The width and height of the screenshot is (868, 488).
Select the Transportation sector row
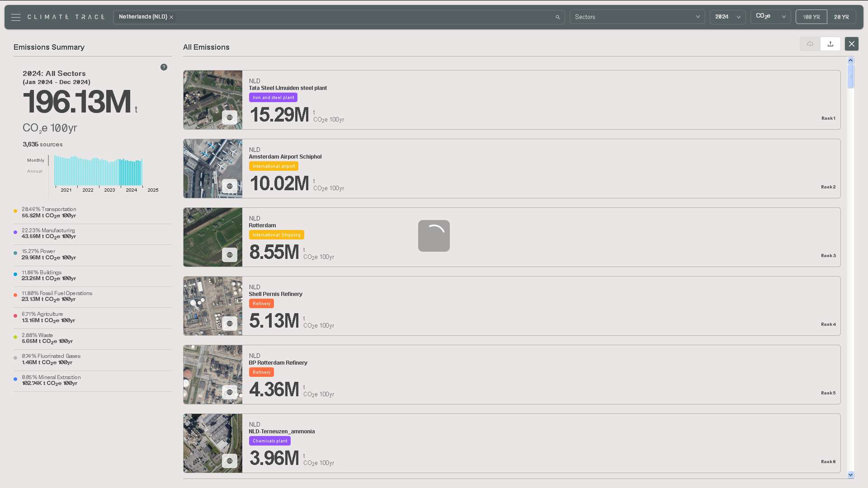pos(49,212)
